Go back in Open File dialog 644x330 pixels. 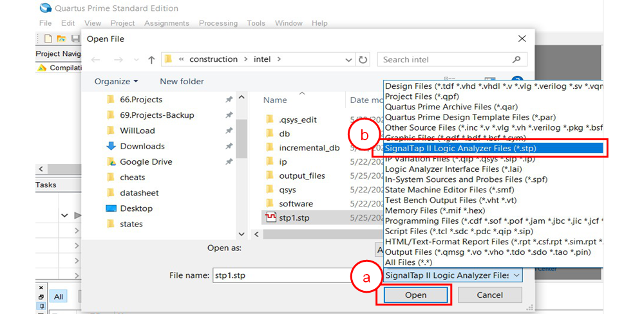pos(96,60)
